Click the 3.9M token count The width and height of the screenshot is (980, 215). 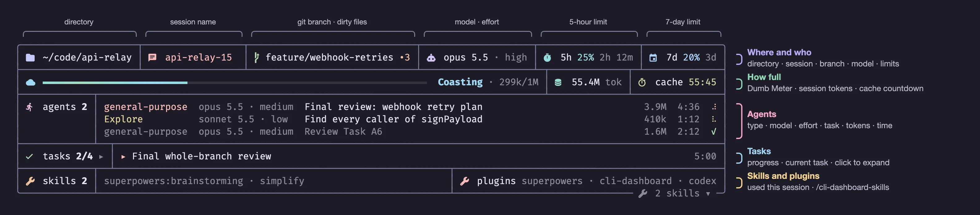coord(655,107)
